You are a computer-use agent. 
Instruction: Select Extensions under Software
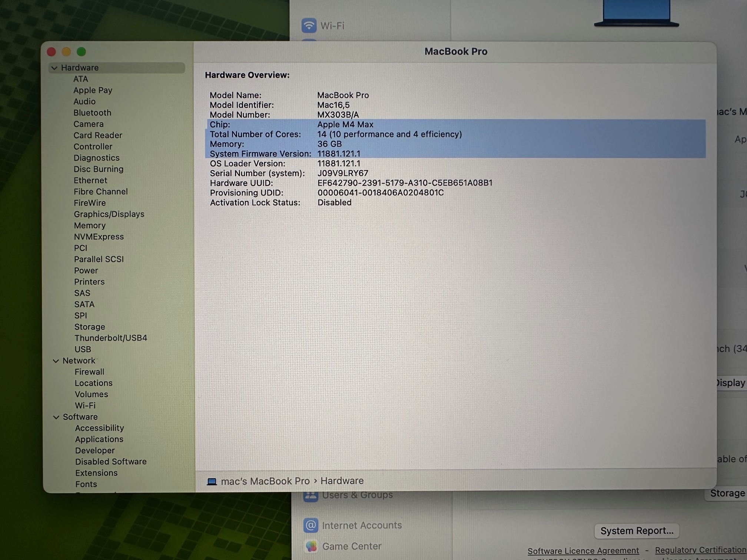pos(96,473)
